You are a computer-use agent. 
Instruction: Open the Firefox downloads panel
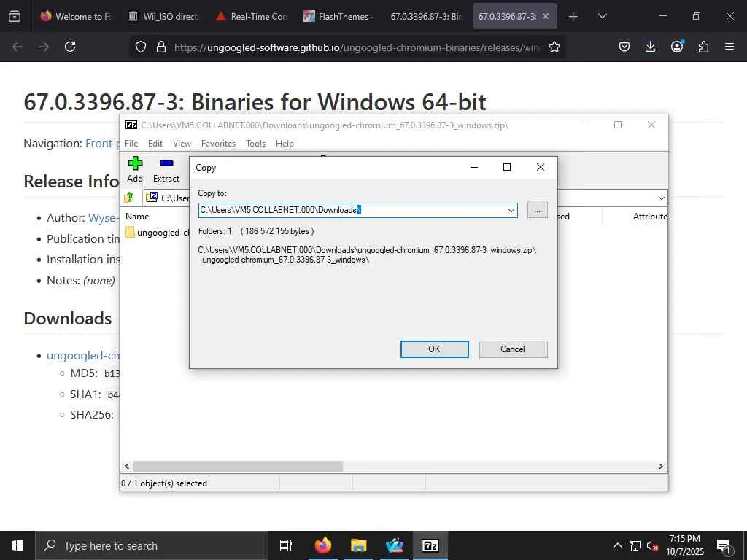(x=650, y=47)
